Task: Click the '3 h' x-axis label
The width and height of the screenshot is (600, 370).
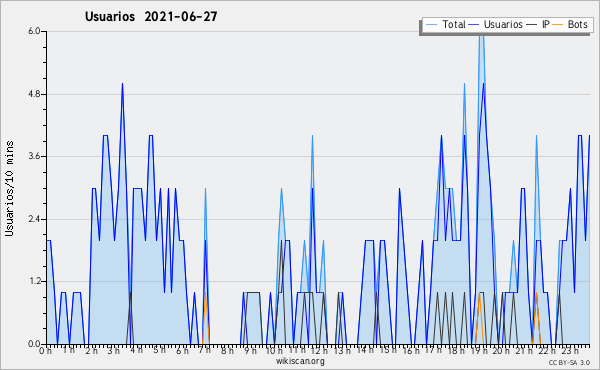Action: pyautogui.click(x=114, y=351)
